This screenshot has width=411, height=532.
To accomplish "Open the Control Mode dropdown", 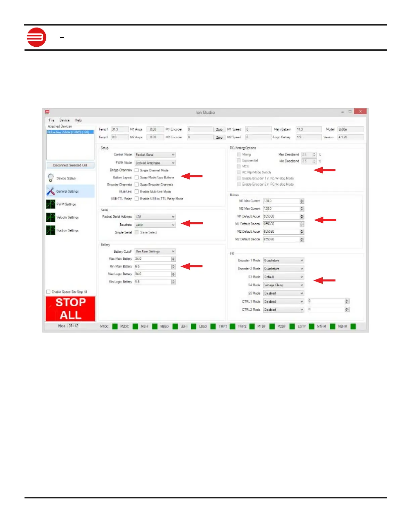I will tap(155, 155).
